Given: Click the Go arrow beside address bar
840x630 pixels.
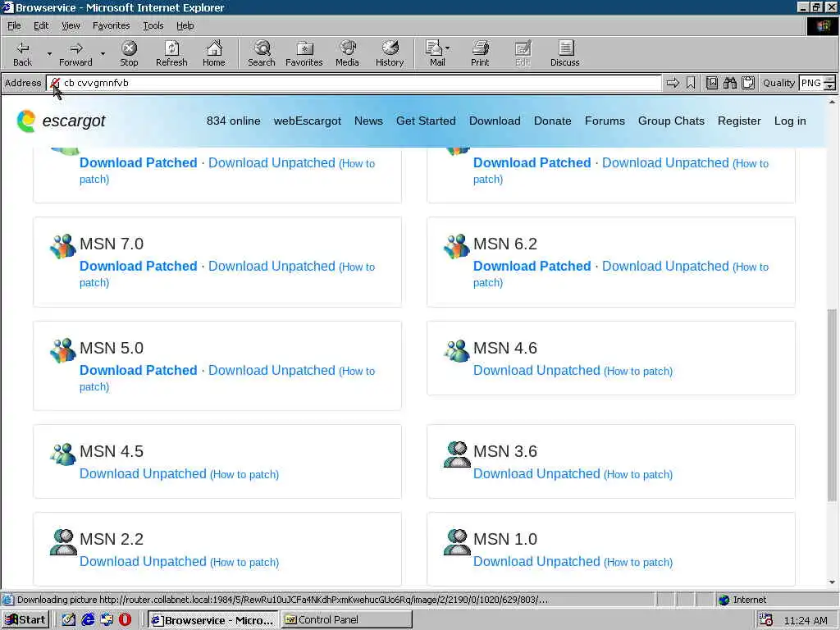Looking at the screenshot, I should [673, 83].
